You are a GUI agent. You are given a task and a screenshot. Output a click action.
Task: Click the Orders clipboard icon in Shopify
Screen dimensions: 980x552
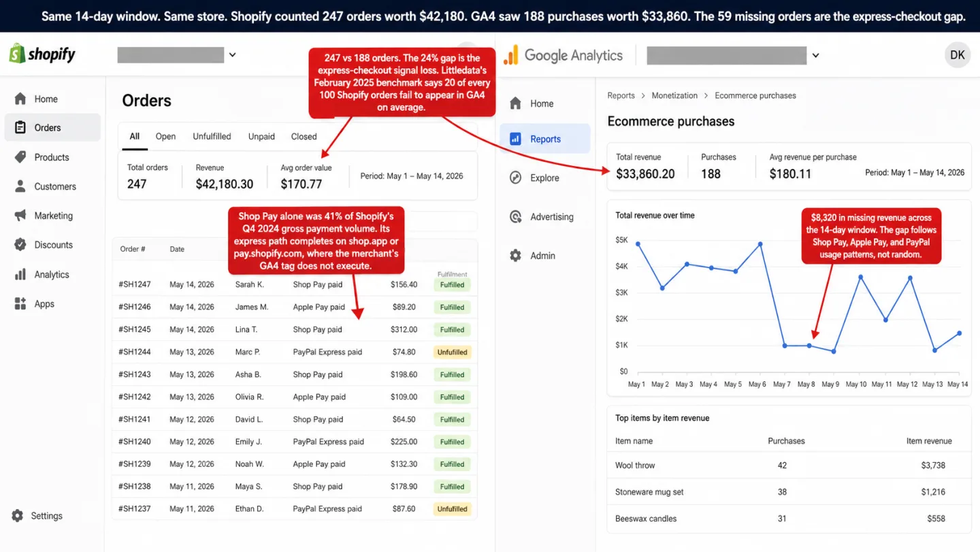tap(20, 127)
